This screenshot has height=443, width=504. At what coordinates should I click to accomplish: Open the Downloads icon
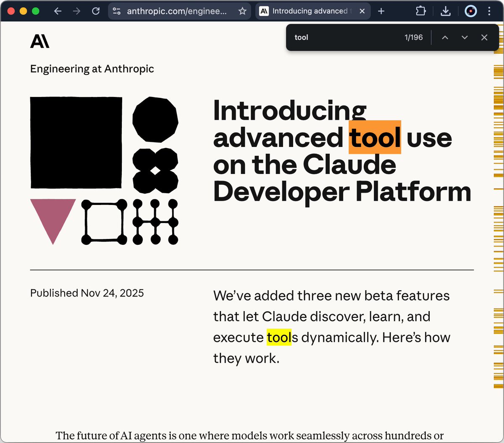[x=446, y=11]
